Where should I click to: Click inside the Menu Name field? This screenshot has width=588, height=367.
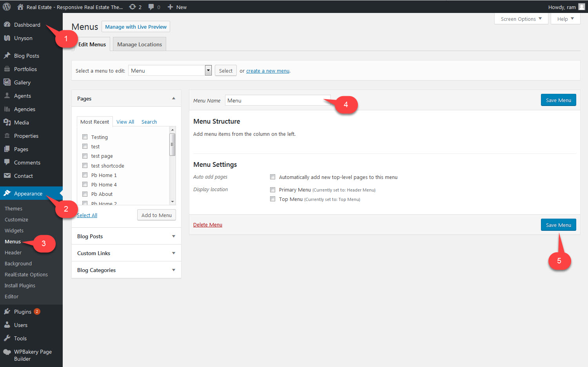coord(278,100)
